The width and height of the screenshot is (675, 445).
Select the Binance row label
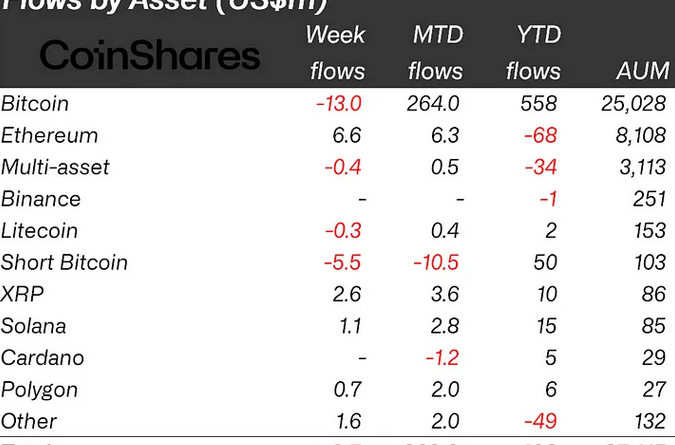click(x=41, y=199)
